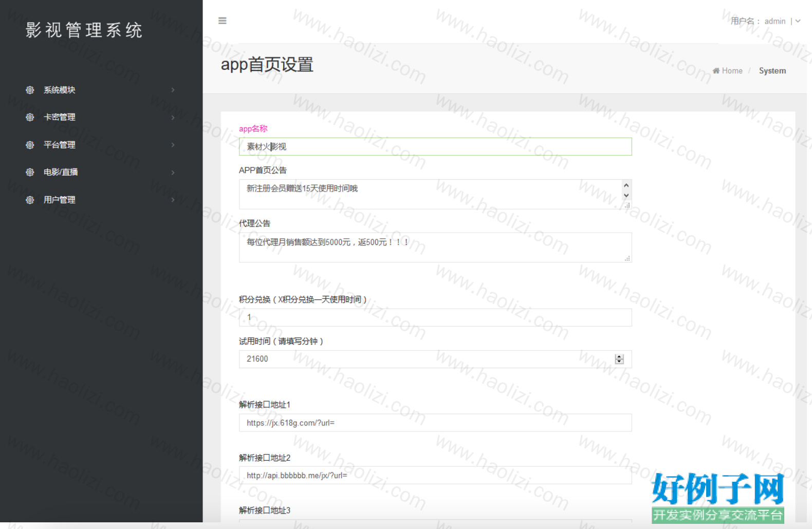Screen dimensions: 812x529
Task: Expand the 电影/直播 chevron
Action: pyautogui.click(x=173, y=172)
